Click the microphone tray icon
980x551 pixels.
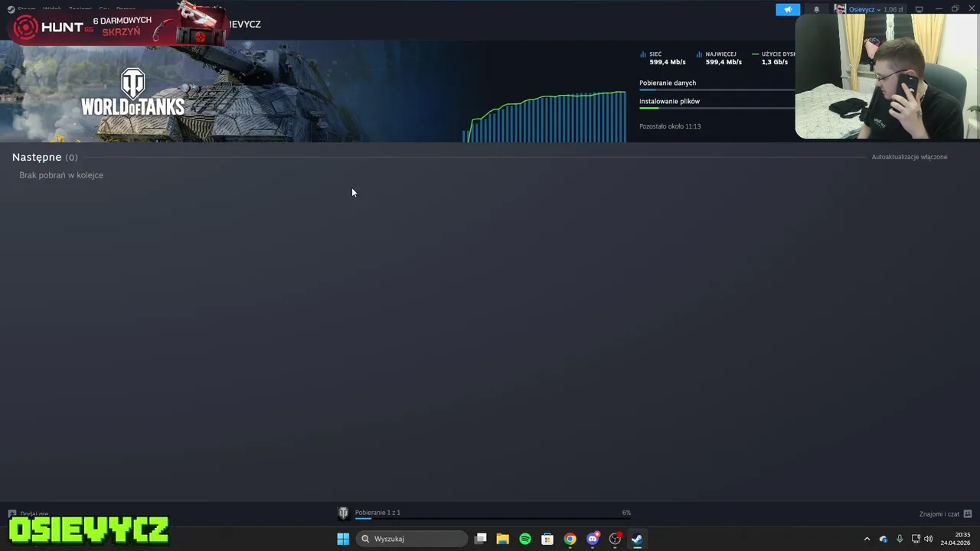[900, 539]
